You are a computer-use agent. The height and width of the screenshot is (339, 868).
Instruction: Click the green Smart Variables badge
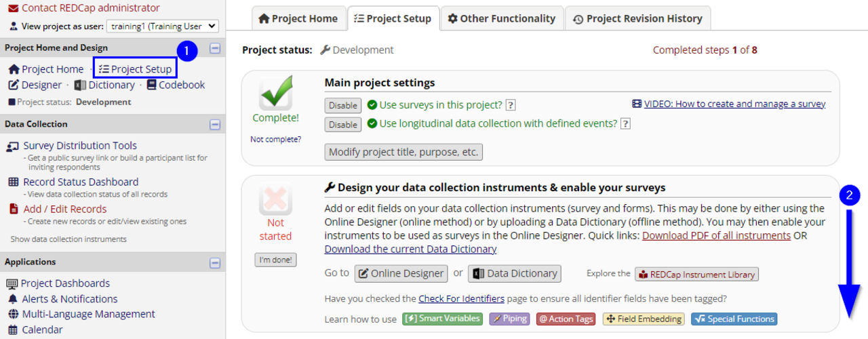pyautogui.click(x=442, y=319)
